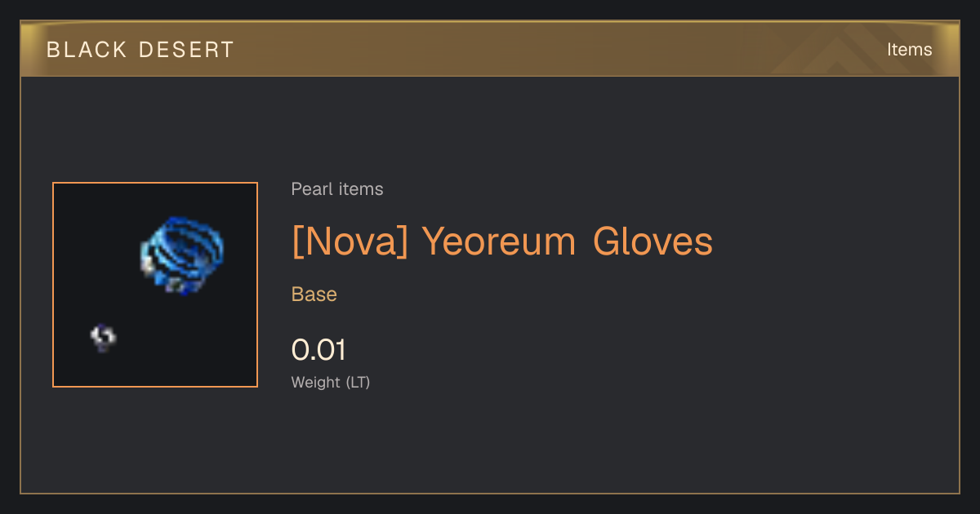Click the [Nova] Yeoreum Gloves title
The width and height of the screenshot is (980, 514).
(502, 241)
